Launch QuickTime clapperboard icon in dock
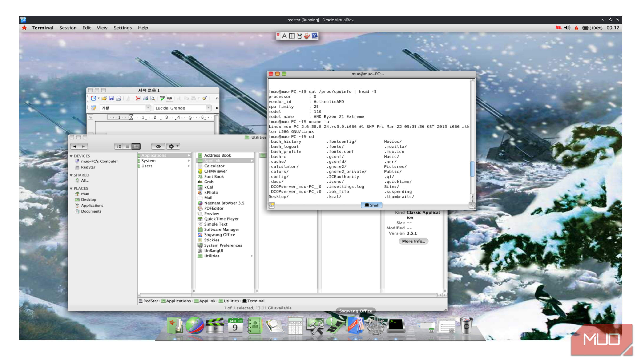The height and width of the screenshot is (364, 641). point(214,325)
